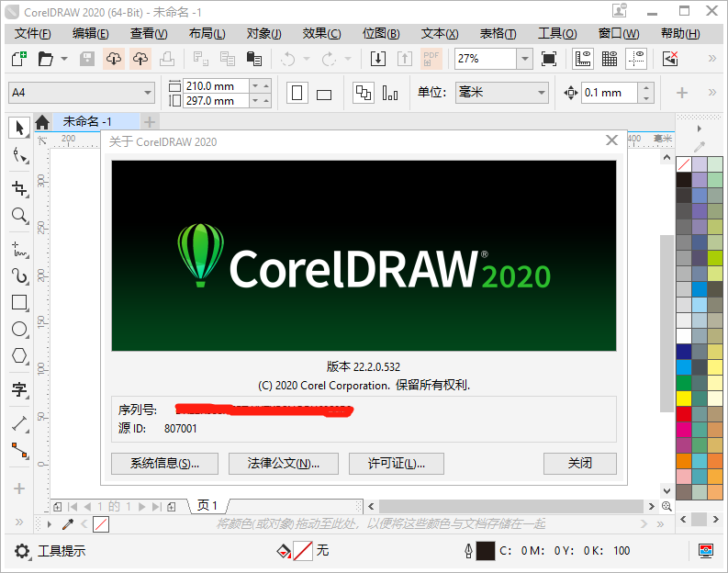
Task: Open the 编辑(E) menu
Action: coord(91,34)
